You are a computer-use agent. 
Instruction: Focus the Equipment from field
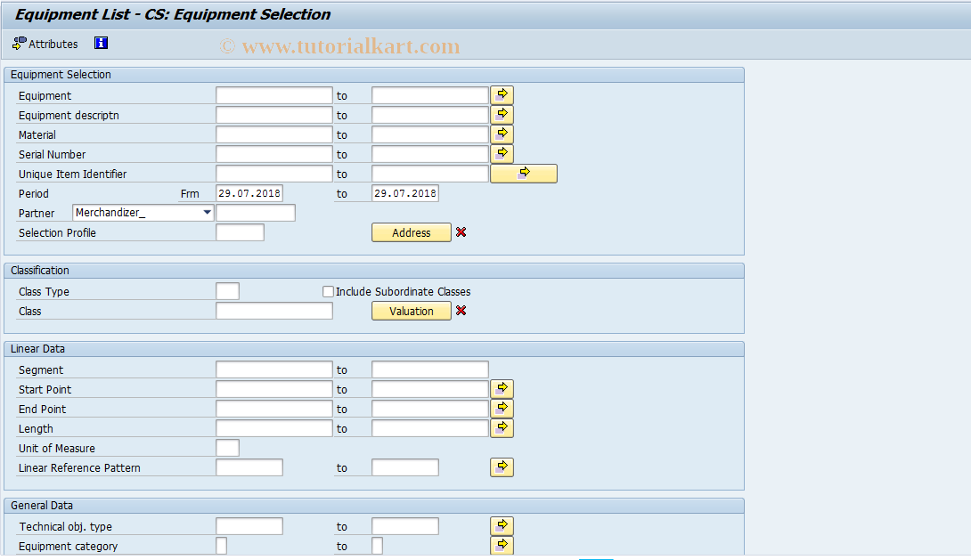(274, 95)
